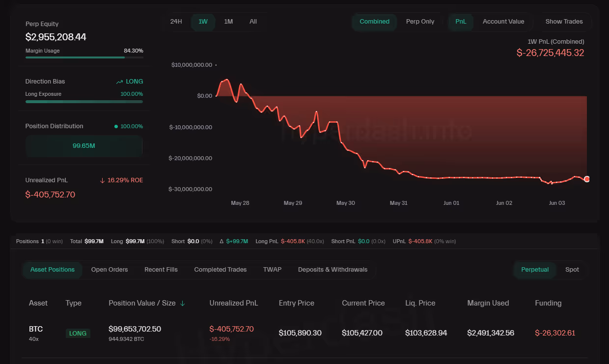The image size is (609, 364).
Task: Switch to the Recent Fills tab
Action: coord(161,269)
